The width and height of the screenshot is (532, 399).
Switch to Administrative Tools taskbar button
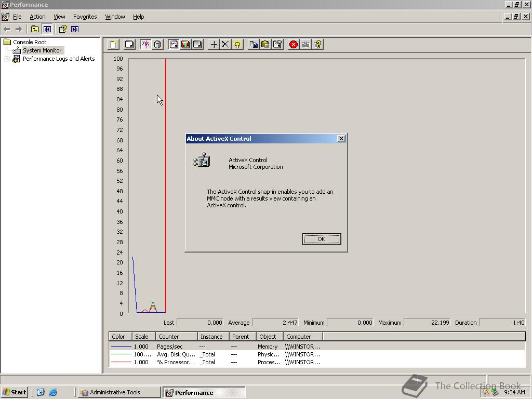tap(119, 392)
